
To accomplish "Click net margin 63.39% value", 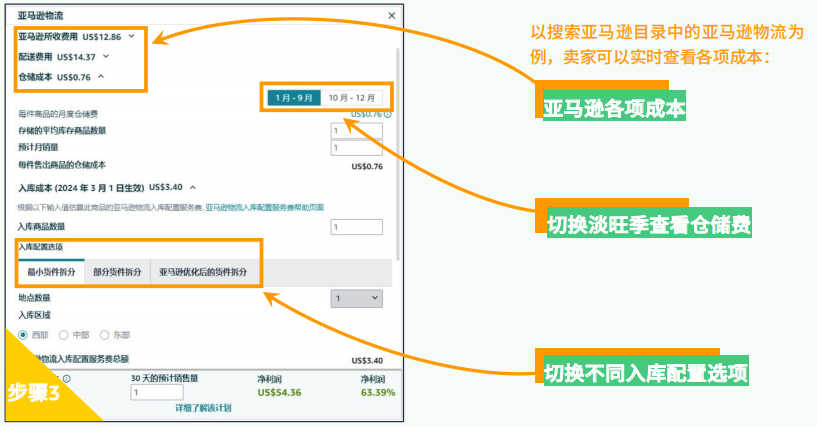I will [378, 392].
